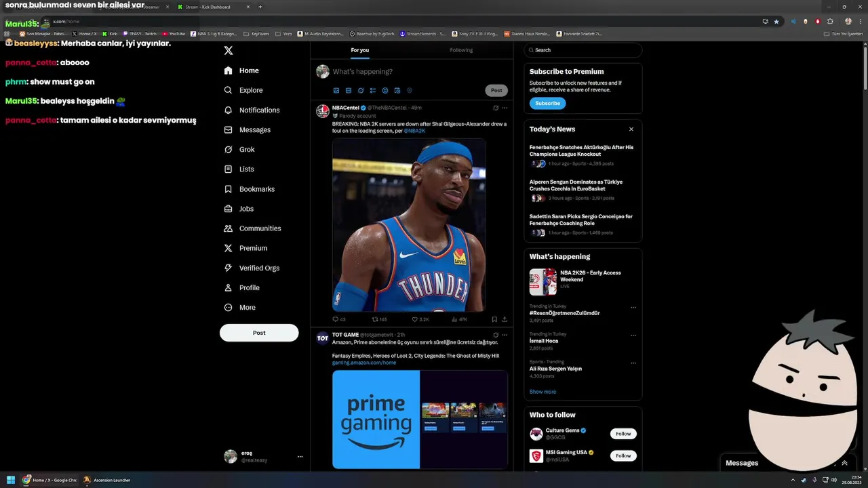
Task: Dismiss Today's News panel with X
Action: coord(631,129)
